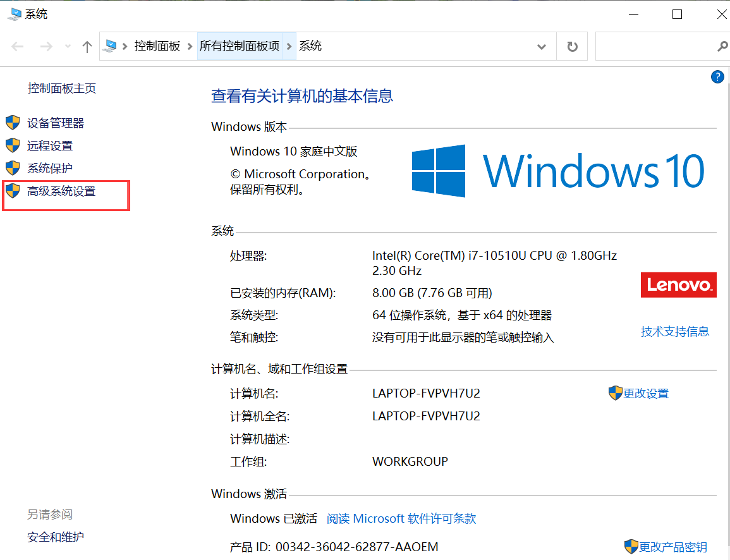730x560 pixels.
Task: Expand the chevron after the computer icon
Action: (125, 46)
